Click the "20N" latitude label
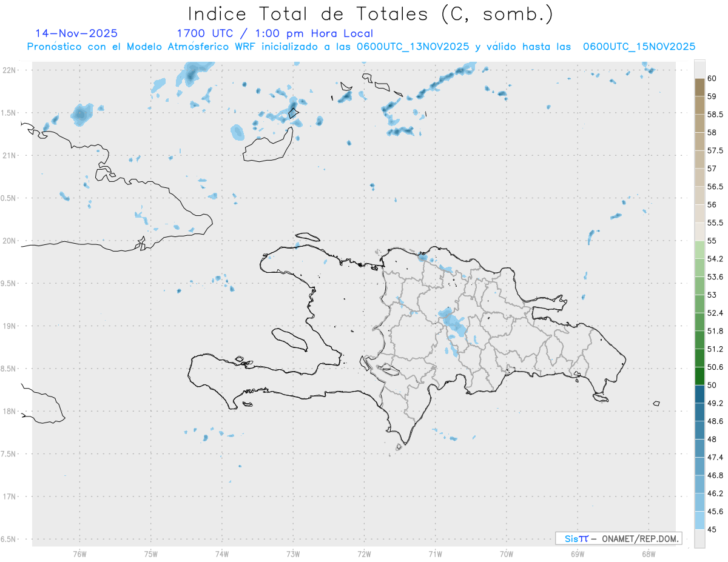This screenshot has height=562, width=728. pos(9,241)
